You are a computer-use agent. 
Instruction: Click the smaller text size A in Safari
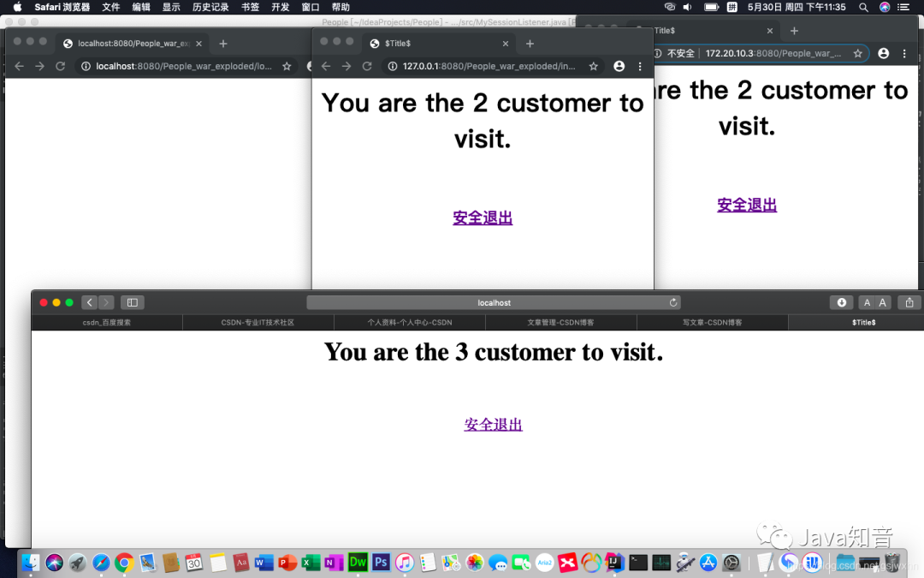[x=866, y=302]
